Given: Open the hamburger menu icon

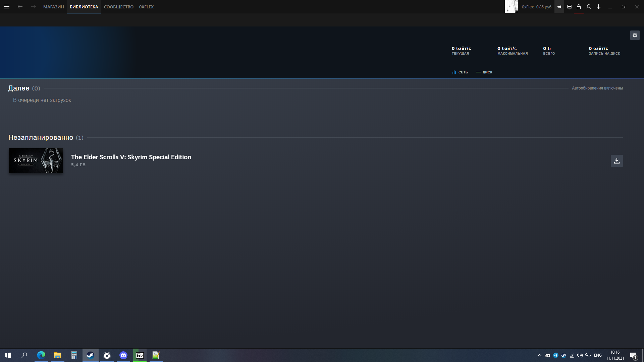Looking at the screenshot, I should (x=7, y=7).
